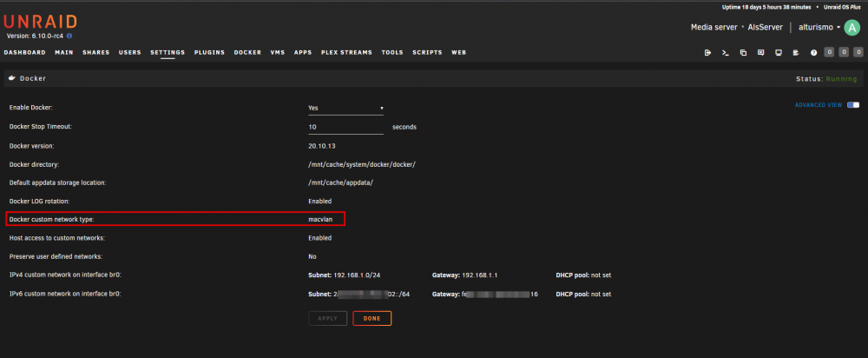The width and height of the screenshot is (868, 358).
Task: Go to the Dashboard menu
Action: pyautogui.click(x=25, y=53)
